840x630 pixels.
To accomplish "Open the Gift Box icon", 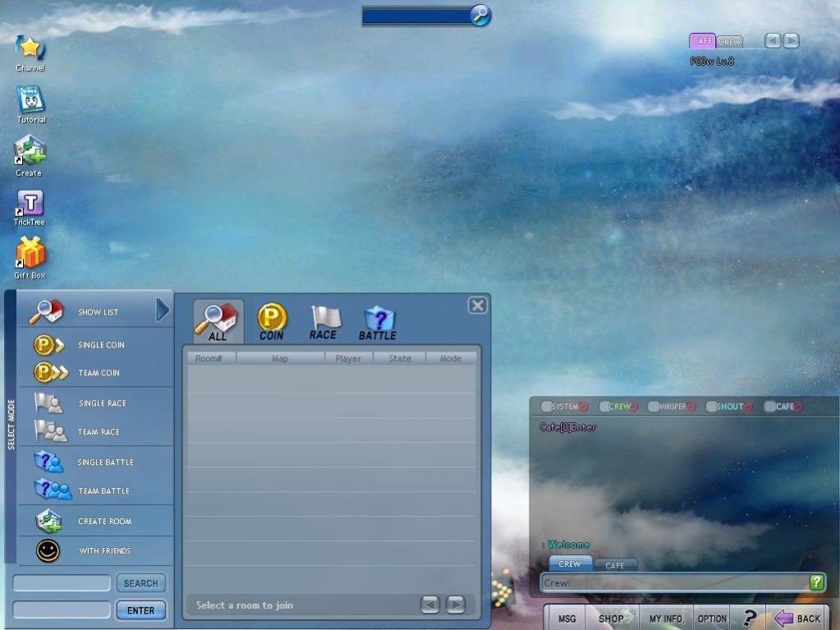I will 30,254.
